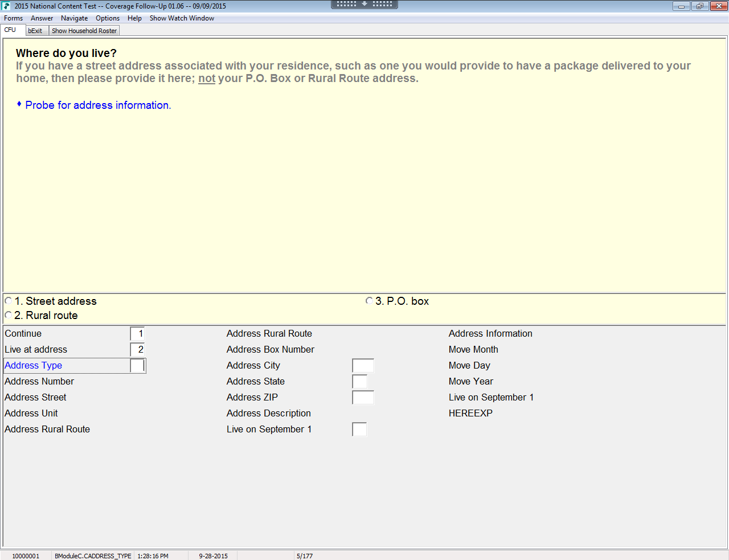The image size is (729, 560).
Task: Open the Help menu
Action: [x=134, y=18]
